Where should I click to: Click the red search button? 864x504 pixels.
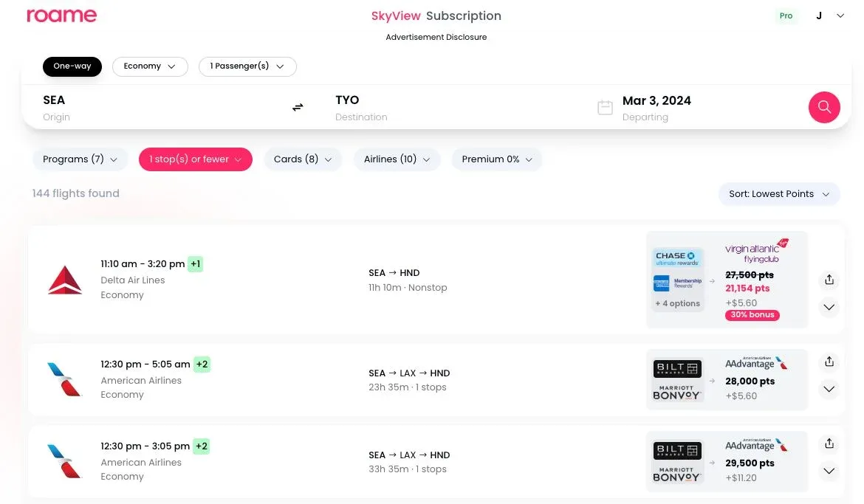point(824,107)
